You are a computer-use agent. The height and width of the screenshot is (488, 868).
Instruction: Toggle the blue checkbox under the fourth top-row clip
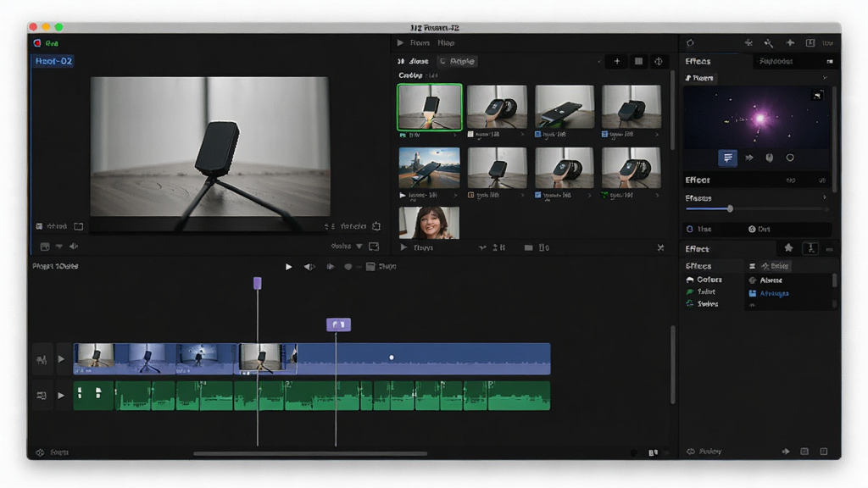604,135
